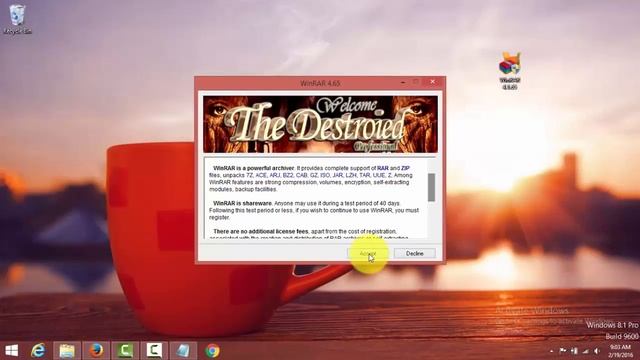640x360 pixels.
Task: Open File Explorer from taskbar
Action: 67,351
